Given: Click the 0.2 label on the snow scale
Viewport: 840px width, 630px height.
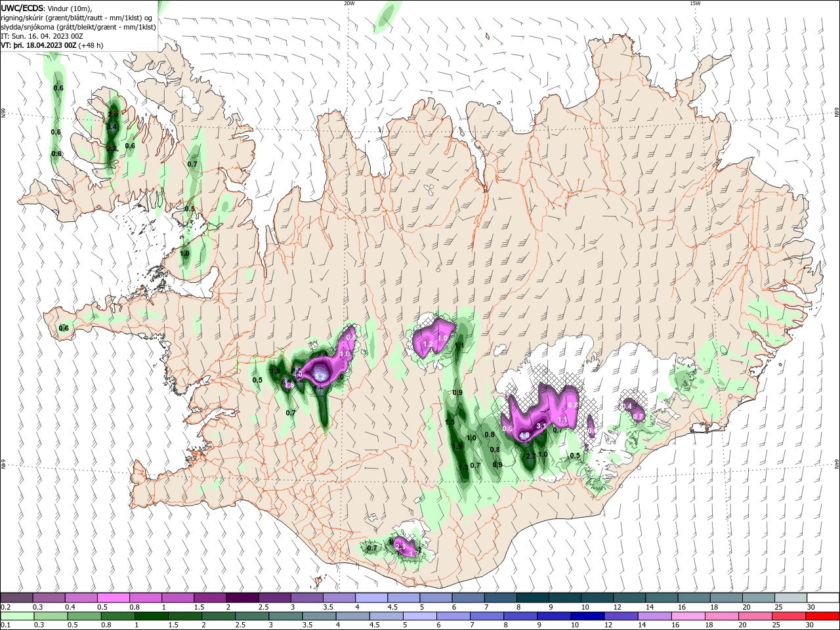Looking at the screenshot, I should (5, 607).
